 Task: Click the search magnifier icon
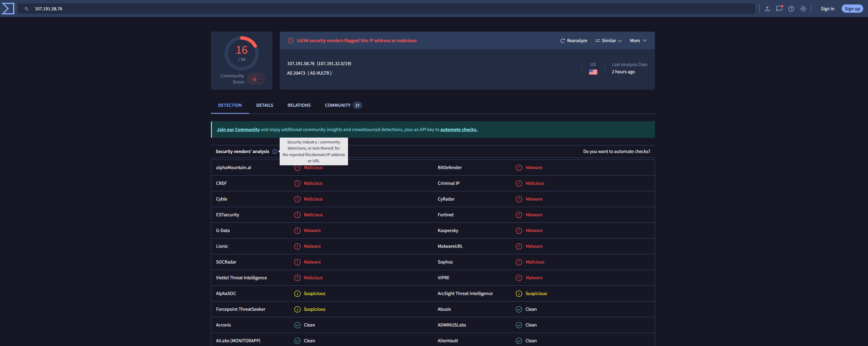pyautogui.click(x=27, y=9)
